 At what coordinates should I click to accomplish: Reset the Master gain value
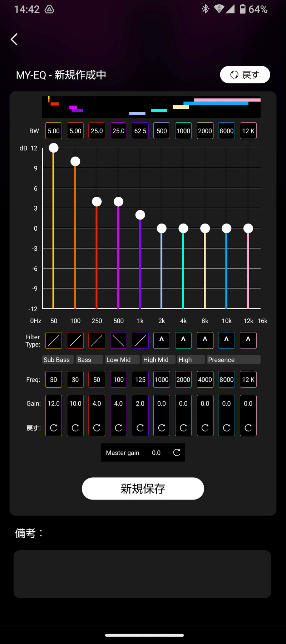click(x=177, y=453)
